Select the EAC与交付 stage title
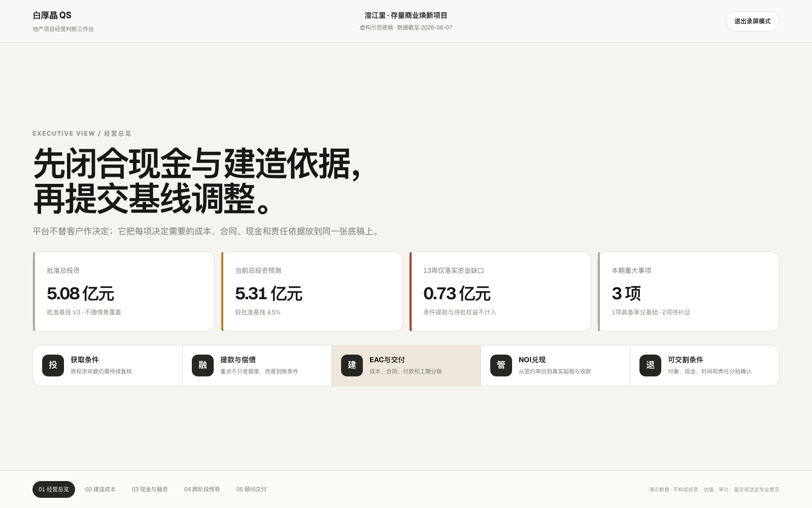The image size is (812, 508). pos(387,360)
